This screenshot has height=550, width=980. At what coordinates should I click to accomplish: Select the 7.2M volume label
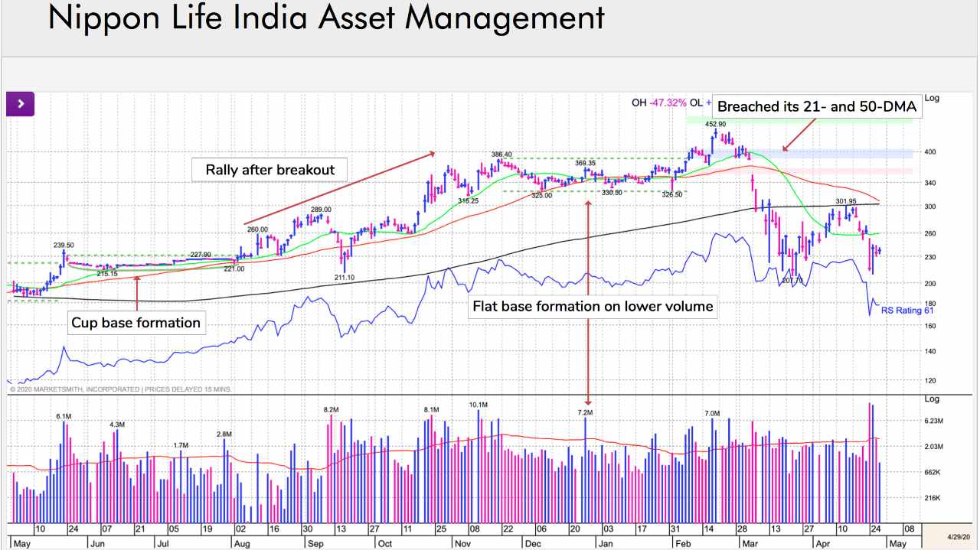coord(586,412)
